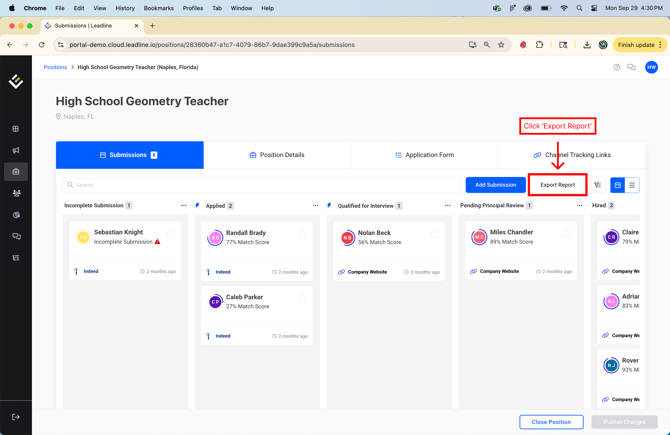Select Randall Brady's card checkbox
The height and width of the screenshot is (435, 670).
coord(302,235)
